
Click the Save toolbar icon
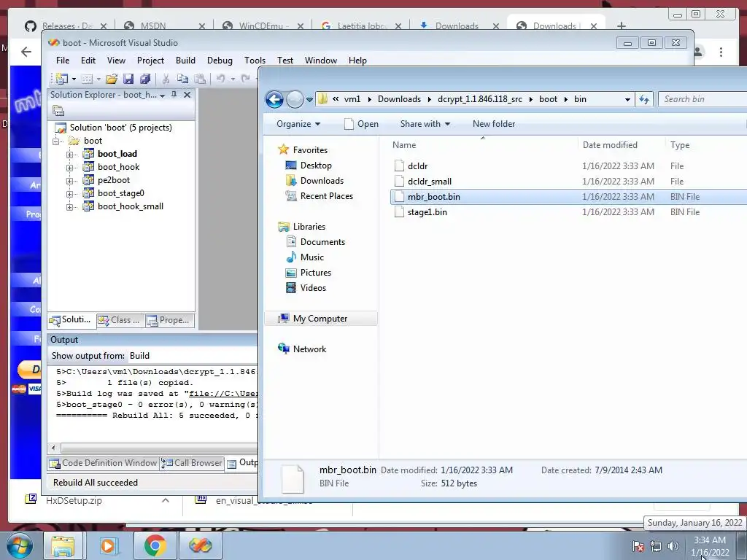[128, 79]
